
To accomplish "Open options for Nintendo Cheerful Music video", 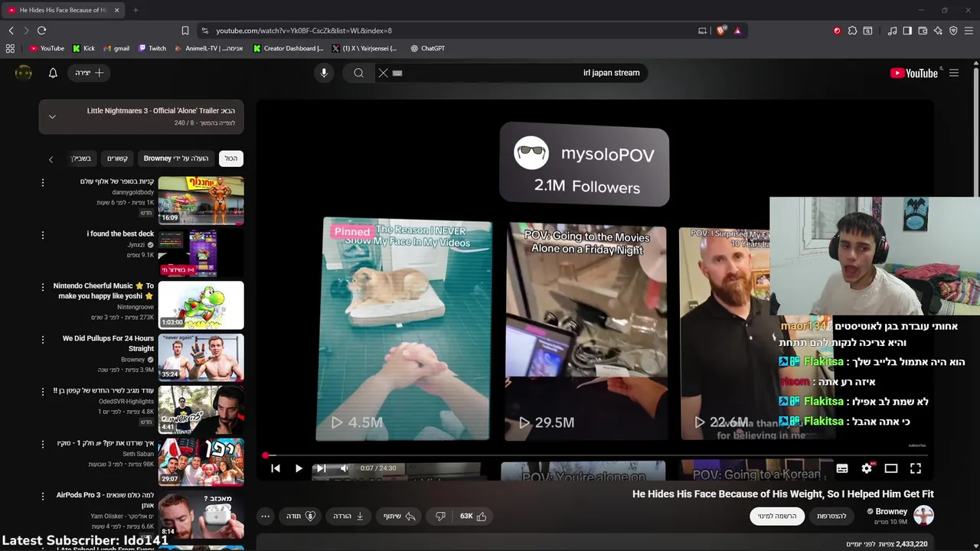I will pos(43,286).
